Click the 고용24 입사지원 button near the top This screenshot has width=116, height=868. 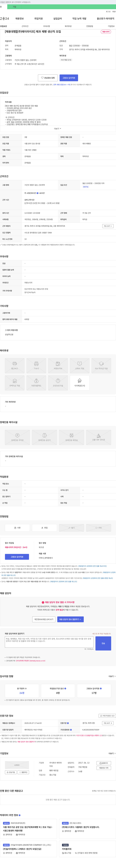coord(69,78)
